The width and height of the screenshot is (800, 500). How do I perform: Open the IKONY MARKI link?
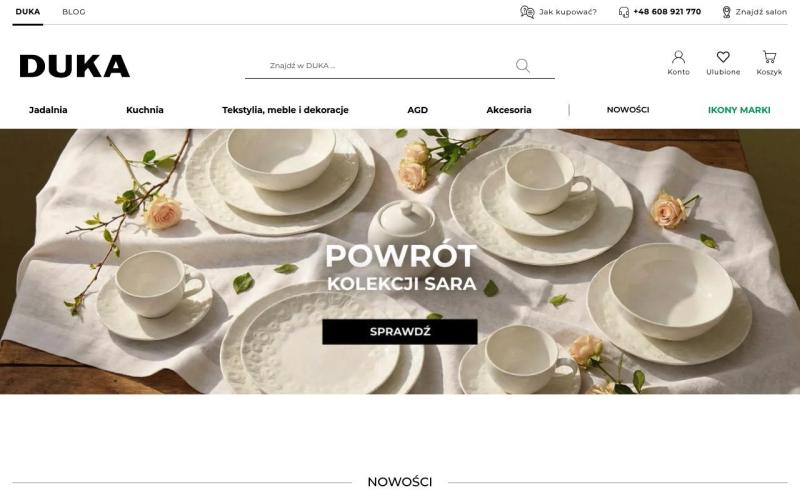coord(739,110)
